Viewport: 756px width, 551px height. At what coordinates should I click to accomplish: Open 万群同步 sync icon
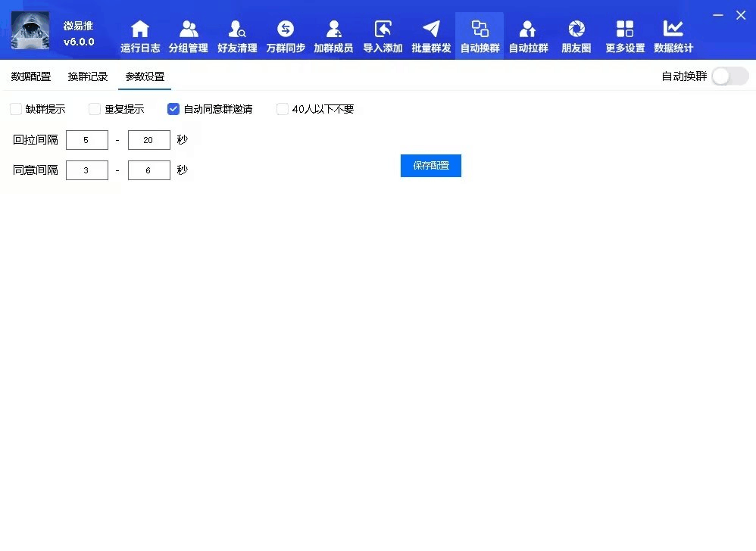click(x=286, y=30)
